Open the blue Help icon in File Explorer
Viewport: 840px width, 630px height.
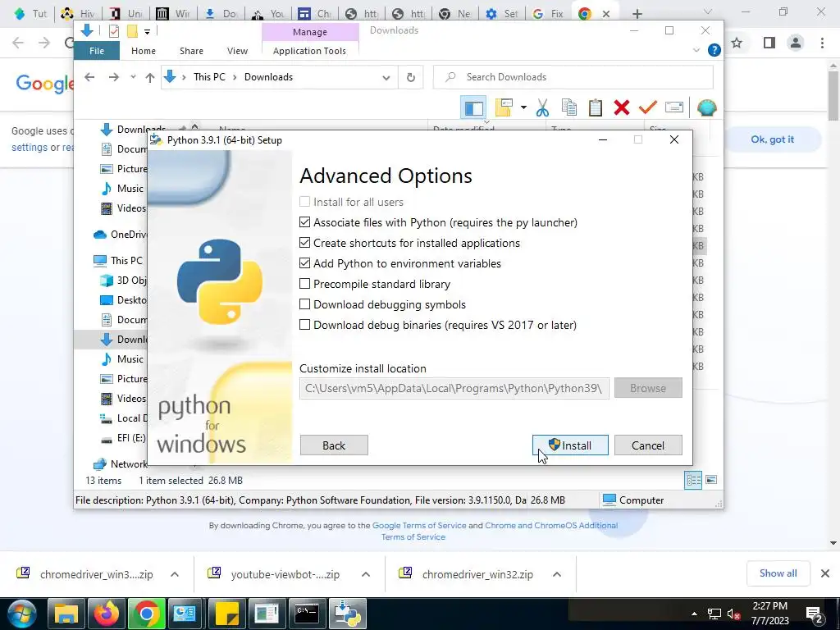(714, 50)
